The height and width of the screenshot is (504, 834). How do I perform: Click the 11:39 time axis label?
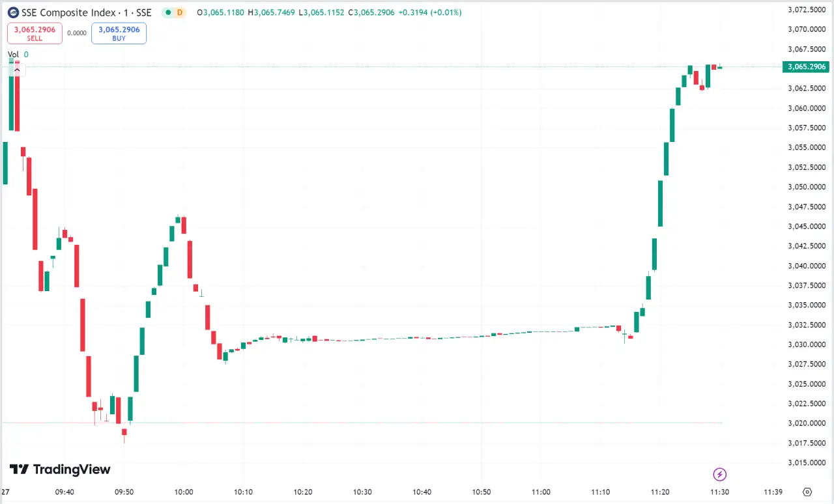(x=773, y=492)
